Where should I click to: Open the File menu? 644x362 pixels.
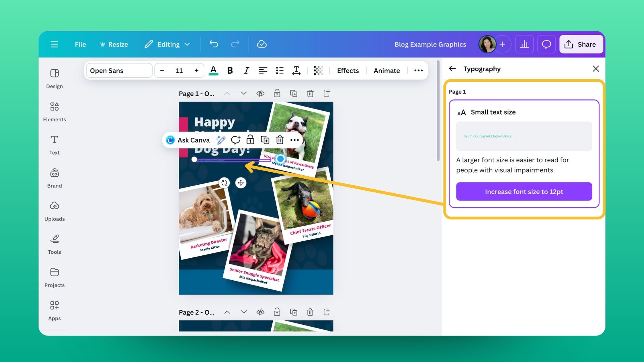point(80,44)
